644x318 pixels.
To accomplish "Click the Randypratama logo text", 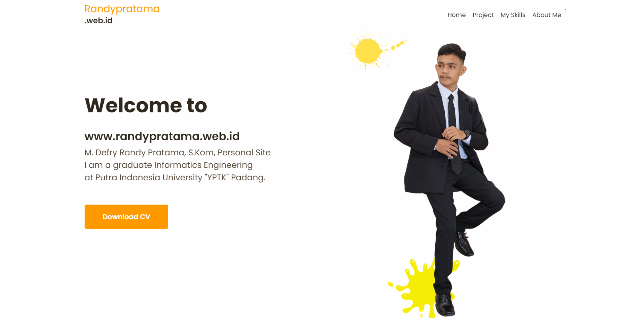I will 122,9.
